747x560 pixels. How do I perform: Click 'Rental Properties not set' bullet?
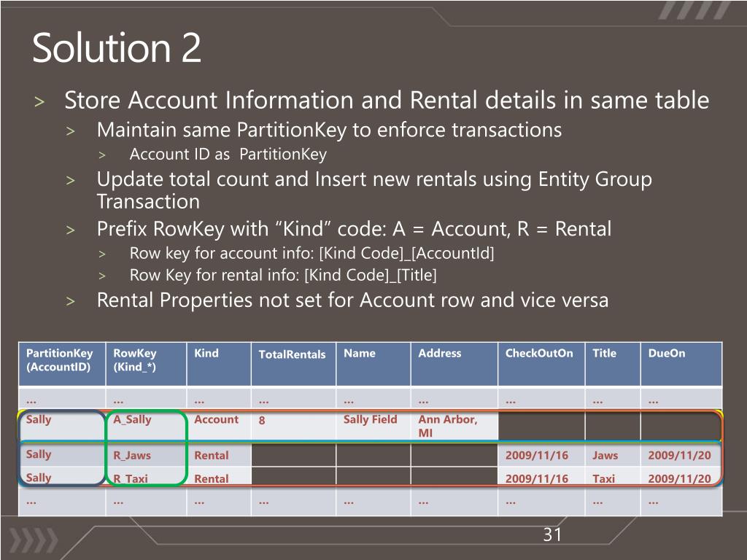tap(352, 300)
